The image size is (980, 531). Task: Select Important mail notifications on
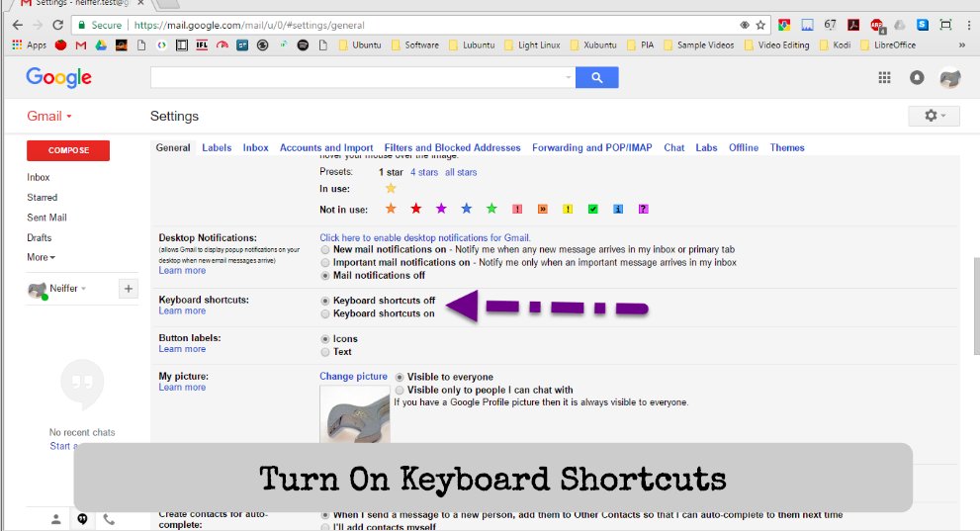click(x=325, y=262)
